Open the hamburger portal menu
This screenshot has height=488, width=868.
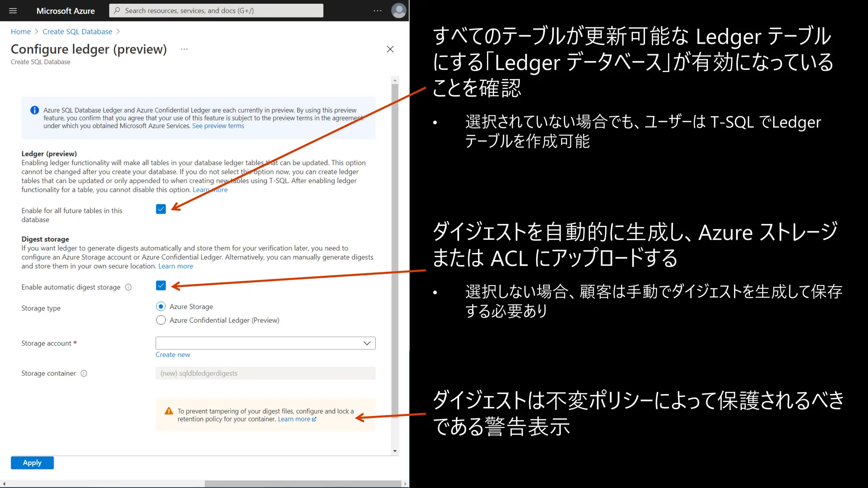coord(13,11)
